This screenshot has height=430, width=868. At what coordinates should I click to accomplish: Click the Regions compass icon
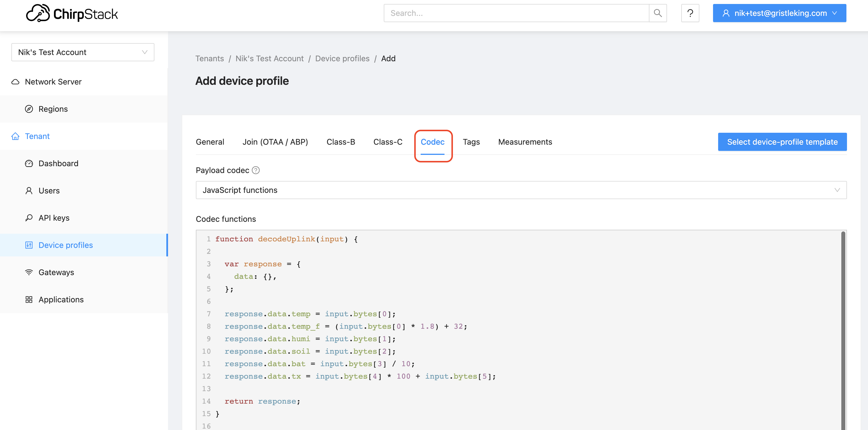click(29, 109)
